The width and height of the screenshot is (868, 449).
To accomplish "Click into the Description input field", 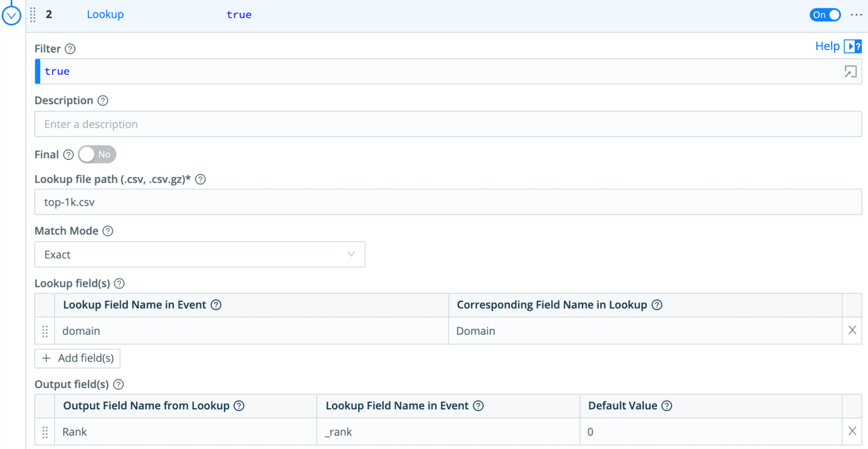I will click(447, 124).
